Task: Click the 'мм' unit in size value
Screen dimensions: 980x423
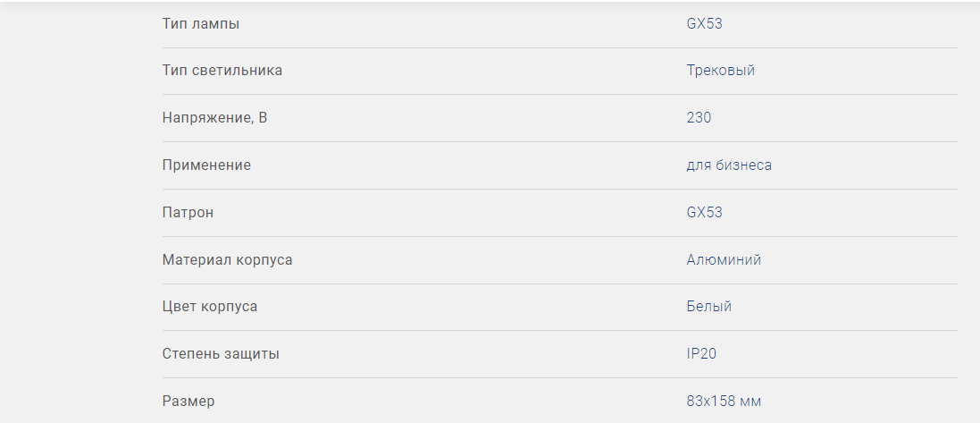Action: click(750, 402)
